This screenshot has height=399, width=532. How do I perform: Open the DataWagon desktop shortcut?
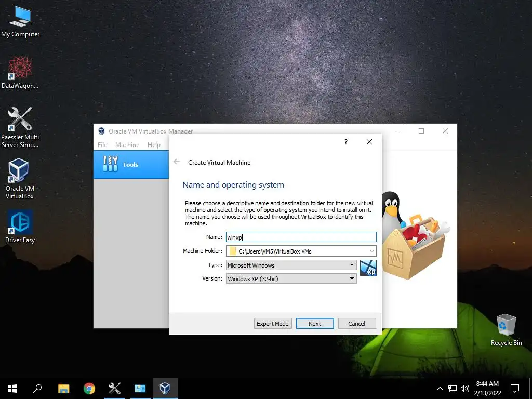tap(20, 73)
